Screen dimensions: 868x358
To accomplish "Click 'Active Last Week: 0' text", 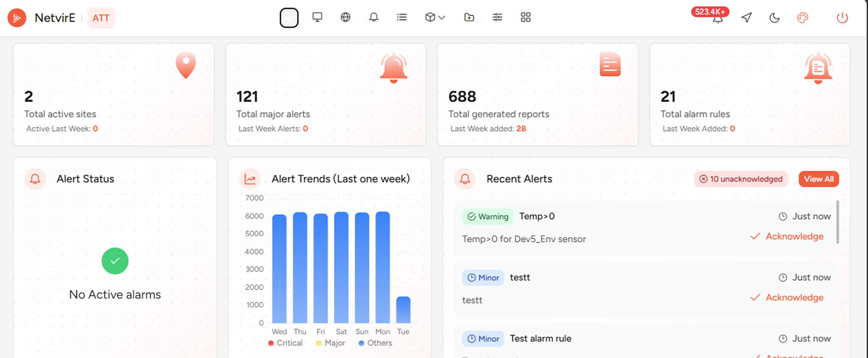I will (62, 129).
